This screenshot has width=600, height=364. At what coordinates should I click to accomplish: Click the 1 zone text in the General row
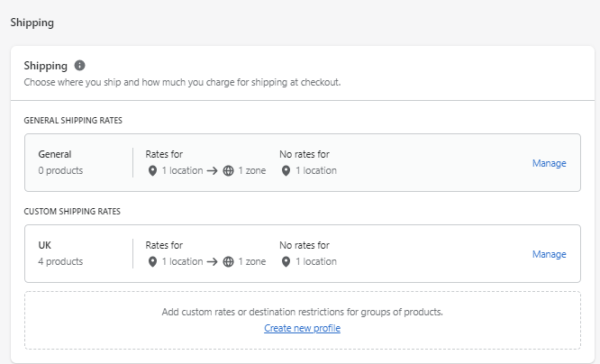(x=251, y=170)
